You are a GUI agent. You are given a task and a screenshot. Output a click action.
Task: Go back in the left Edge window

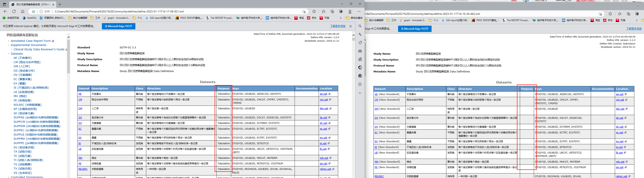5,11
